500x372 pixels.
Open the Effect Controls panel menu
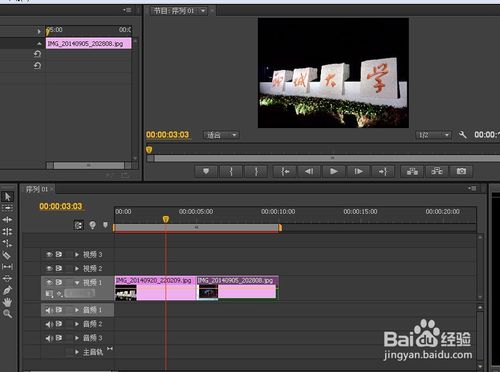pyautogui.click(x=127, y=10)
